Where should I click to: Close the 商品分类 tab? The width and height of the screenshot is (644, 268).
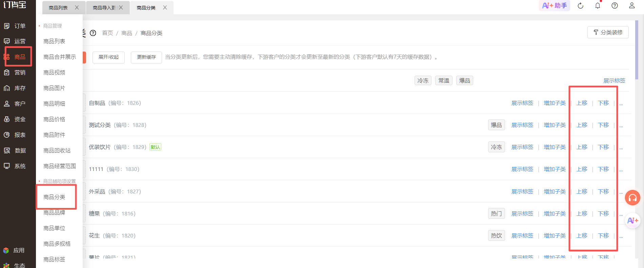pyautogui.click(x=165, y=7)
